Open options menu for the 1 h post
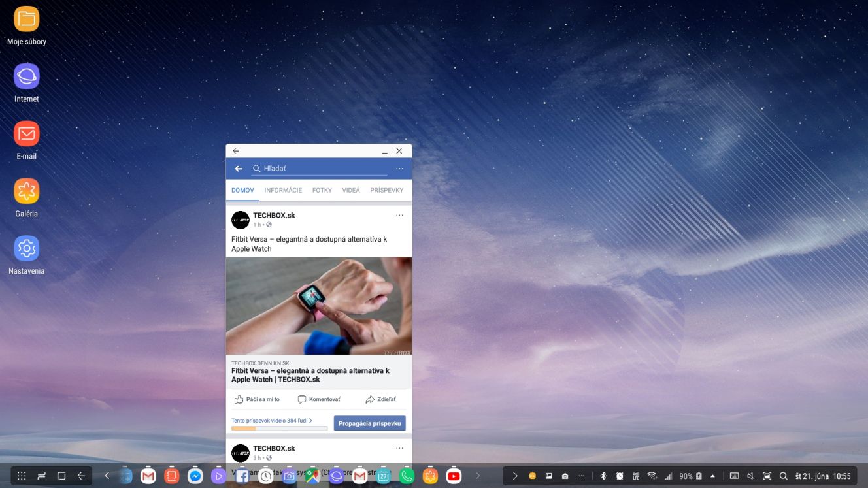 [399, 215]
